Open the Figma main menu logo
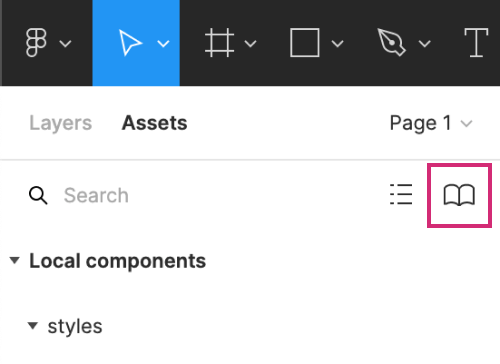500x364 pixels. click(36, 43)
